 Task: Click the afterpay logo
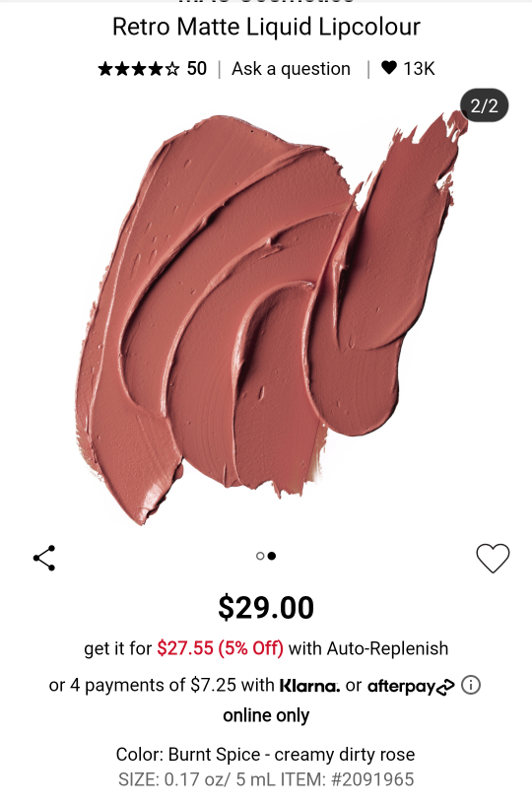point(411,686)
